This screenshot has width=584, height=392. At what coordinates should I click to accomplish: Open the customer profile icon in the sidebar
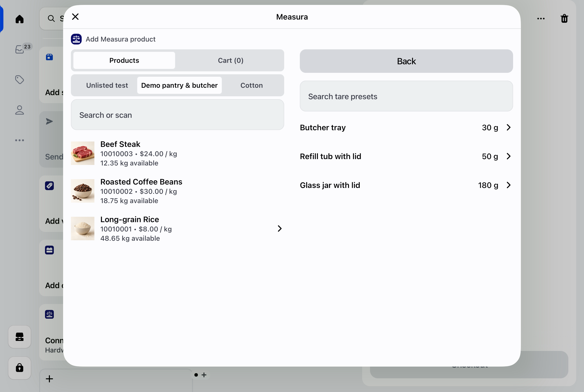20,110
